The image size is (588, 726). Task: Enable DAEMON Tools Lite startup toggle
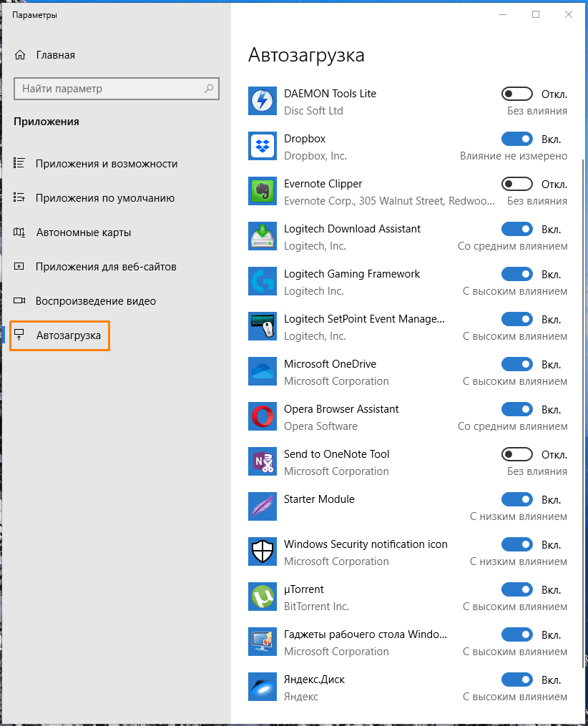click(516, 94)
